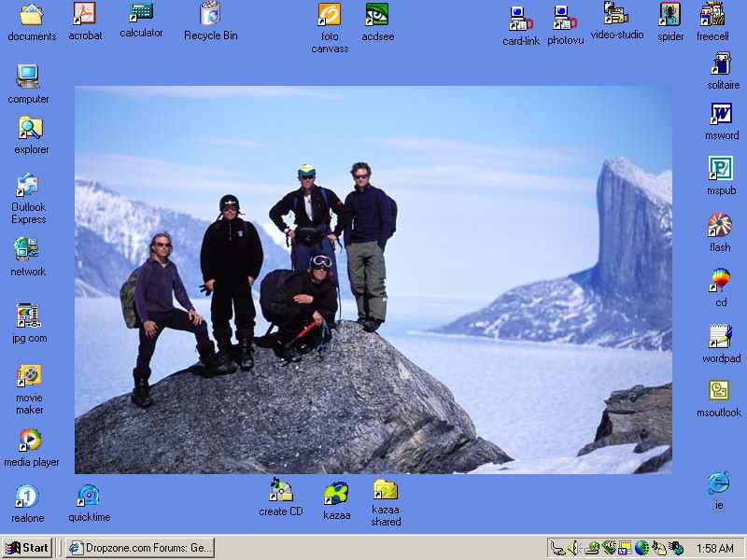This screenshot has height=560, width=747.
Task: Select the media player shortcut
Action: point(31,441)
